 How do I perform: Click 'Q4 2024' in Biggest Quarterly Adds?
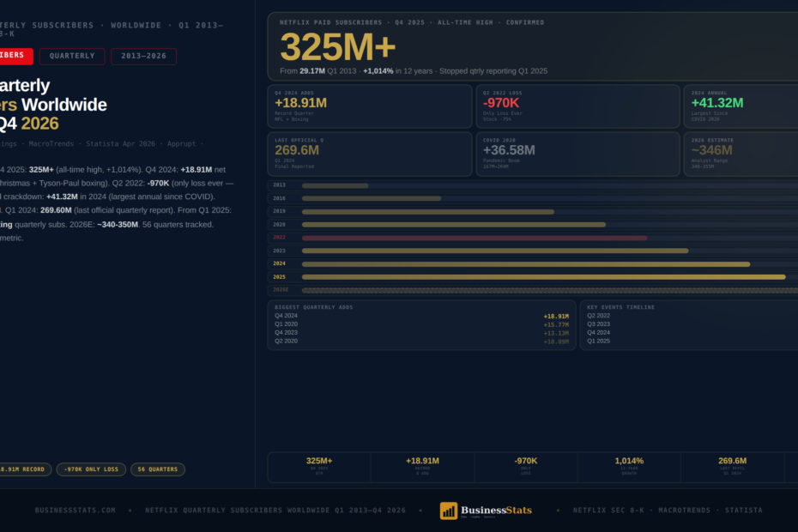286,316
